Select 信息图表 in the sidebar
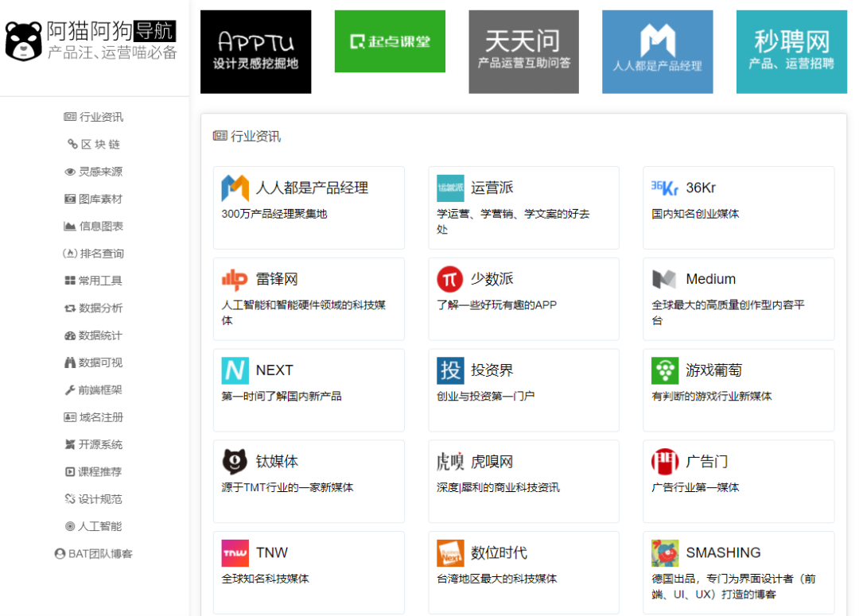The height and width of the screenshot is (616, 859). pos(94,227)
